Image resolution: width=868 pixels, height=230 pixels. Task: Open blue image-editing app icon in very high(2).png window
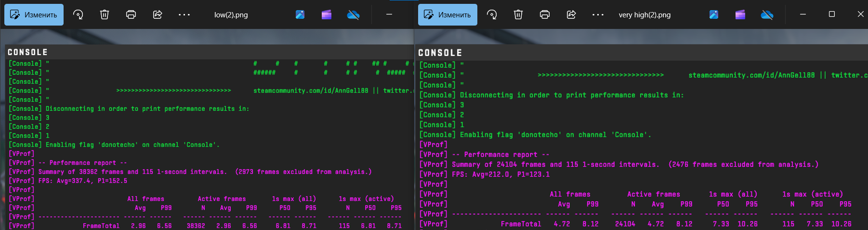point(714,14)
